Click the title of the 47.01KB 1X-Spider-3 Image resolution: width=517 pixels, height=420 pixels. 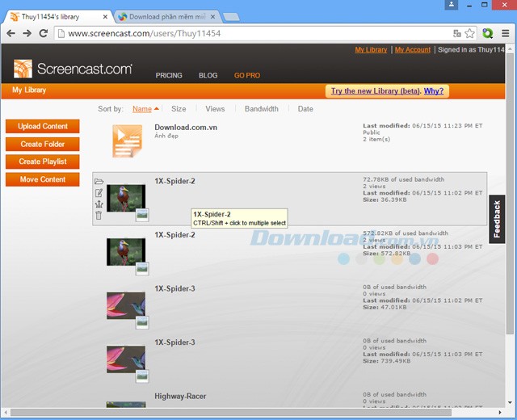pyautogui.click(x=174, y=288)
